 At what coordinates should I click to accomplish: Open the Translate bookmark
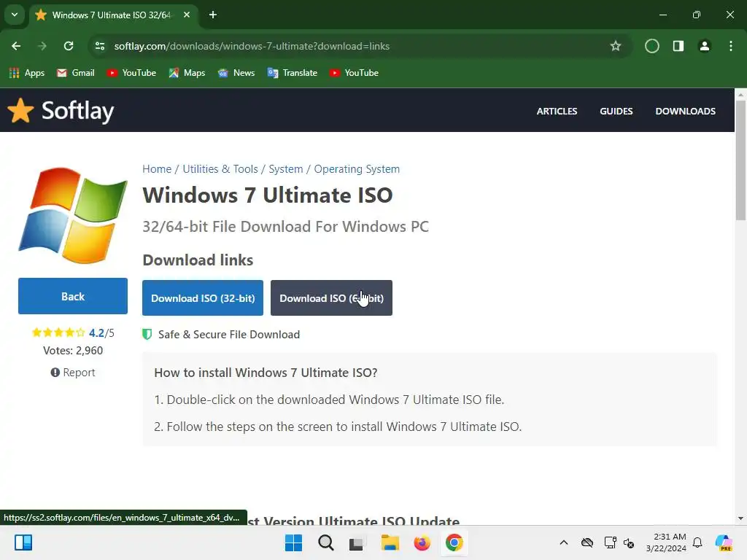(293, 73)
